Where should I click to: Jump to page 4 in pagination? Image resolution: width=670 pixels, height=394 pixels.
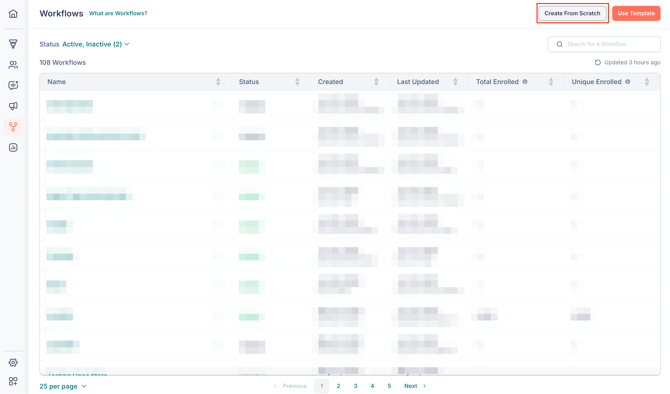click(372, 386)
